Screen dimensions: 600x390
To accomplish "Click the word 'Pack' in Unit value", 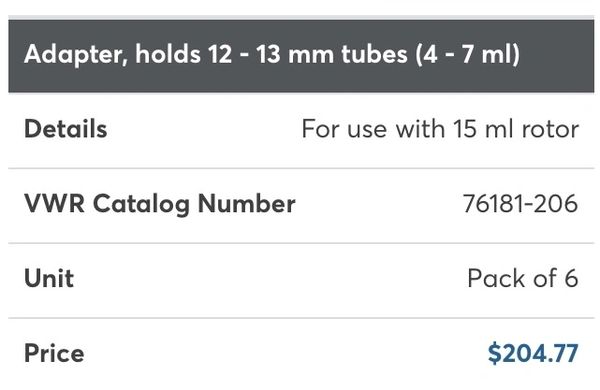I will 497,278.
